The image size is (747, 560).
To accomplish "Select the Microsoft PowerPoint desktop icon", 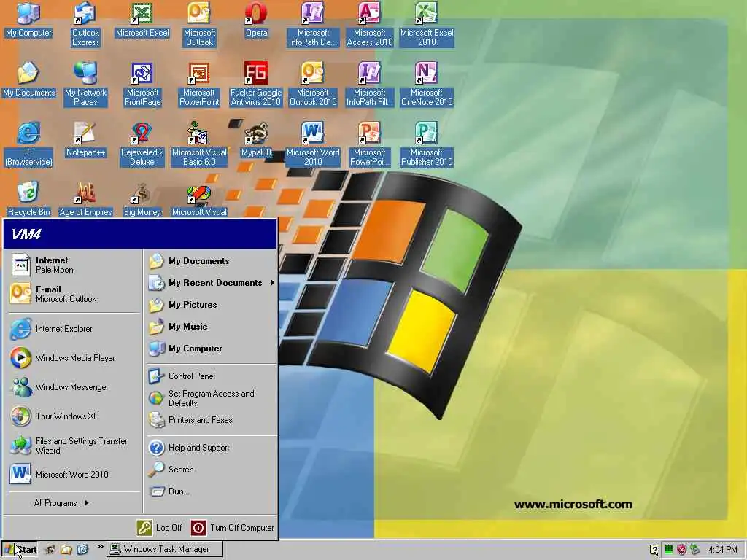I will click(199, 85).
